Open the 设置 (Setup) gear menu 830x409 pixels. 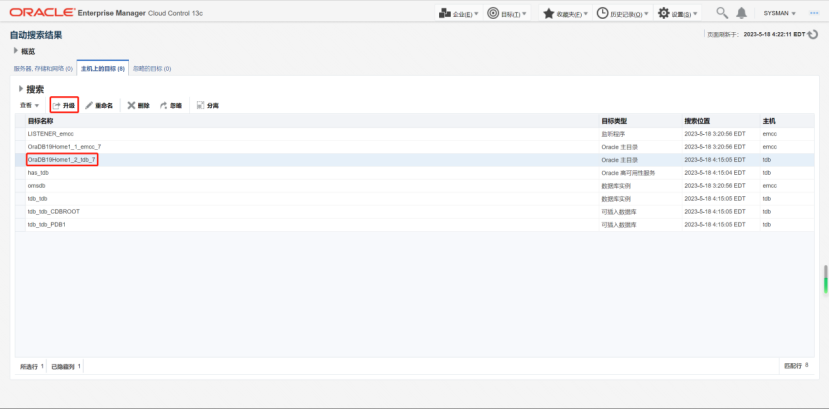click(678, 14)
